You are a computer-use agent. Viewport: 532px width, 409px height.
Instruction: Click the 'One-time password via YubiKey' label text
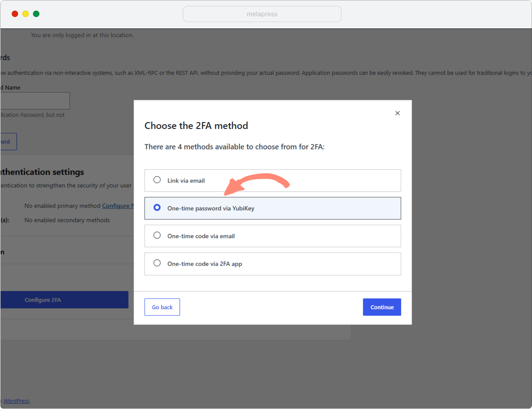click(x=211, y=208)
